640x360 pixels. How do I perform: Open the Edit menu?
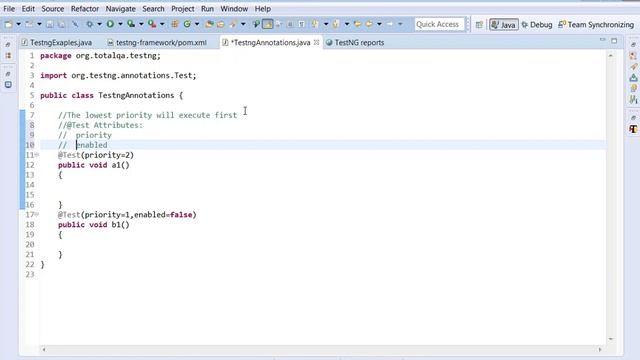tap(28, 9)
